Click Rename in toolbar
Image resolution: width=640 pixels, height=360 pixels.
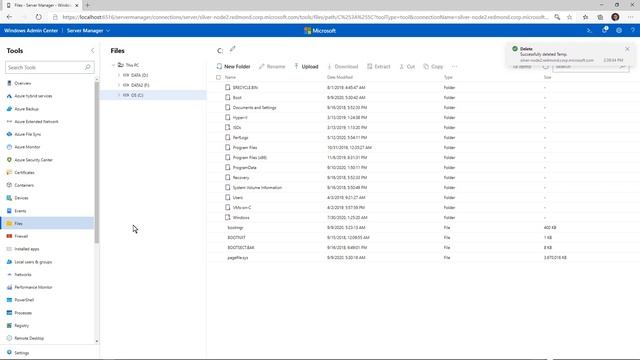pos(272,67)
